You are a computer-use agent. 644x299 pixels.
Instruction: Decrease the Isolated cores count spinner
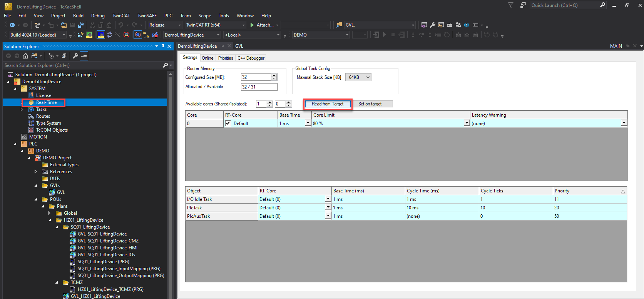coord(289,105)
